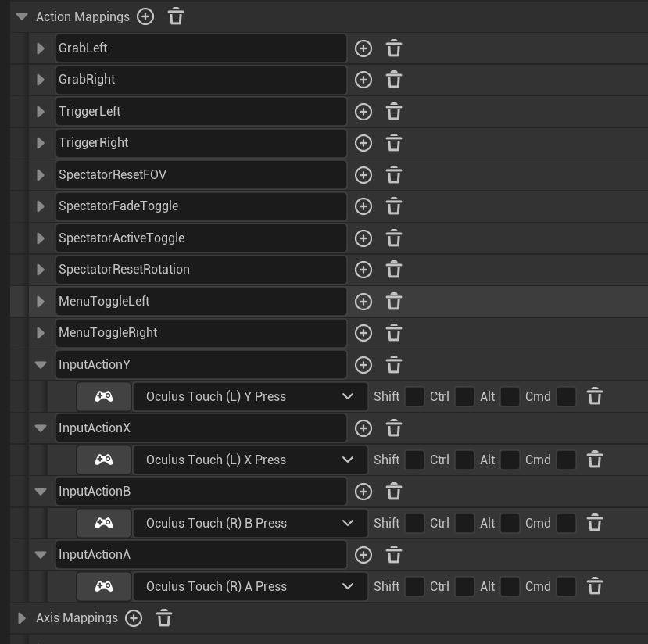Viewport: 648px width, 644px height.
Task: Click gamepad key selector for A Press
Action: [104, 587]
